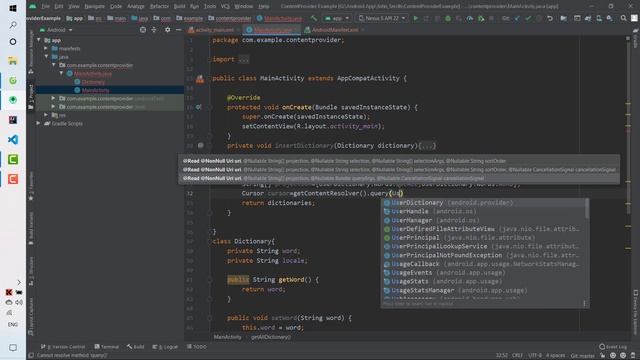This screenshot has height=360, width=640.
Task: Click the hammer Make Project icon
Action: [x=313, y=18]
